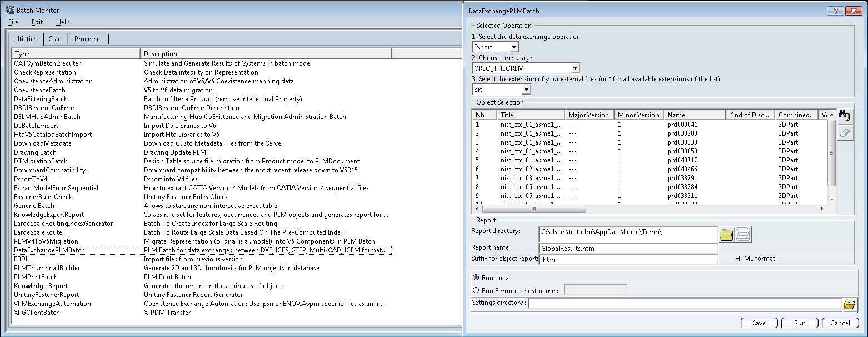
Task: Click the Major Version column header
Action: pos(589,115)
